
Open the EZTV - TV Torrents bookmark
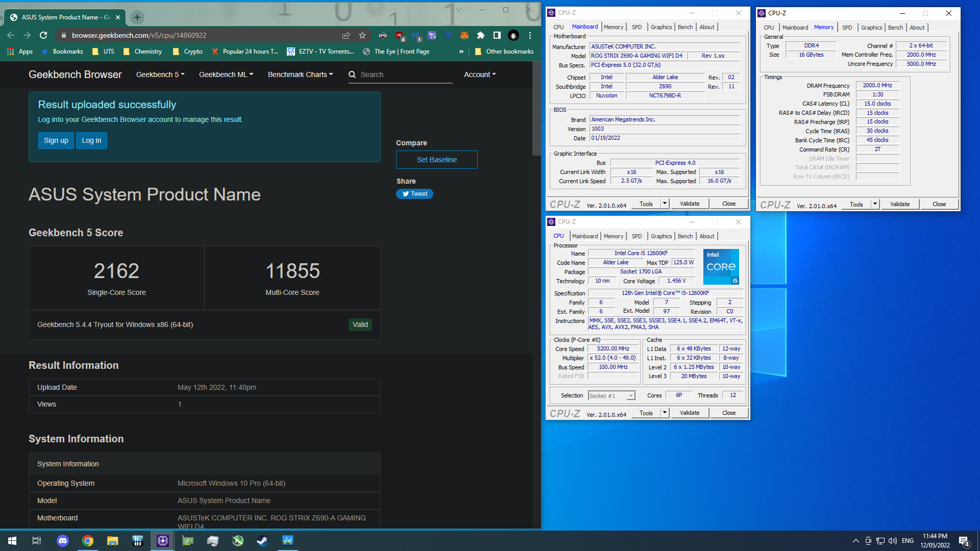coord(321,52)
